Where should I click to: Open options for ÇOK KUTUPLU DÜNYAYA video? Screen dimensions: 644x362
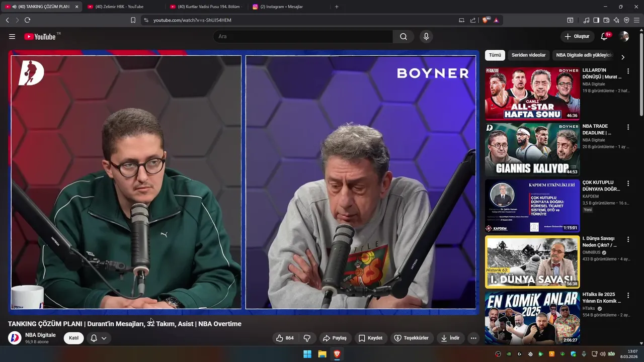628,184
